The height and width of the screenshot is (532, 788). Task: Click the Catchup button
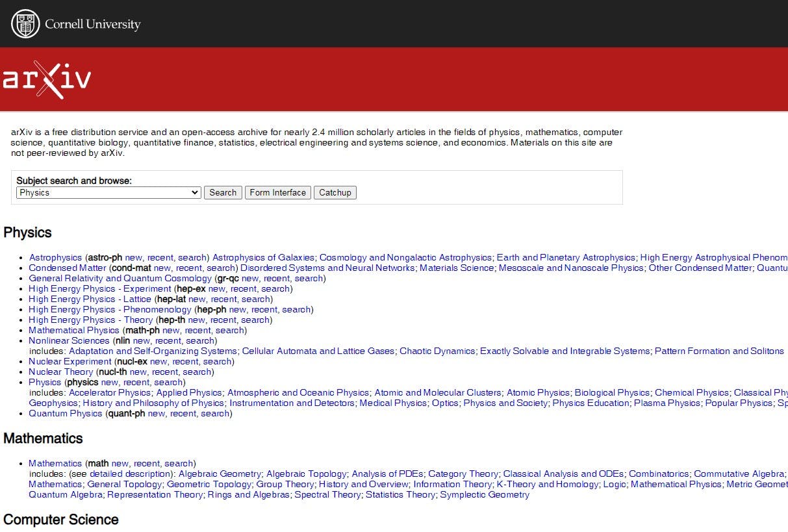point(335,193)
